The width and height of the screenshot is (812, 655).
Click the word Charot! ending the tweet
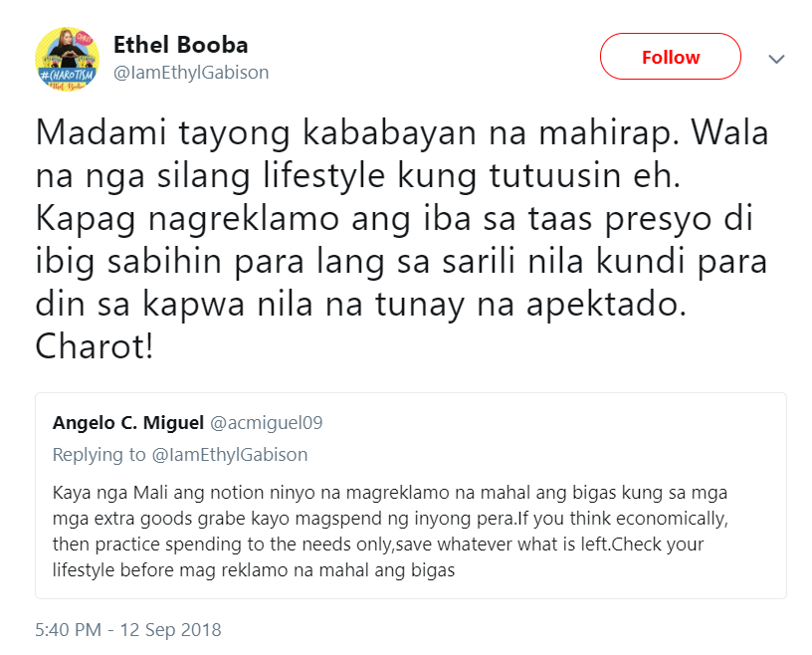click(x=95, y=346)
